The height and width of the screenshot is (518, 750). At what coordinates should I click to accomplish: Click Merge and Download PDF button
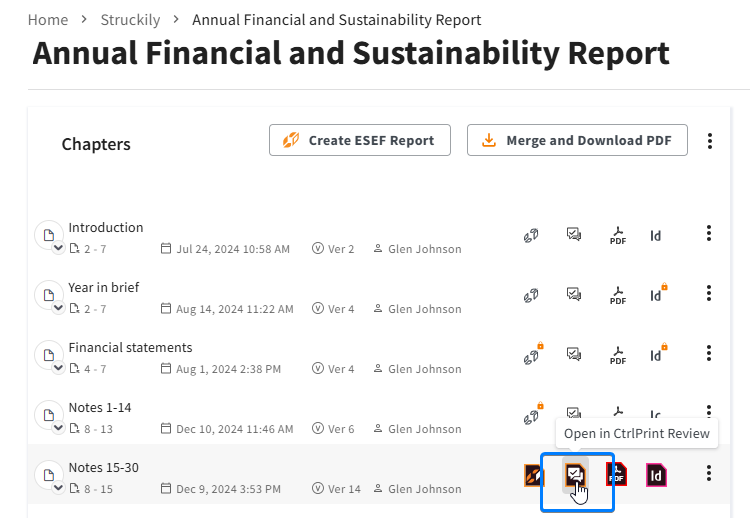[x=577, y=140]
